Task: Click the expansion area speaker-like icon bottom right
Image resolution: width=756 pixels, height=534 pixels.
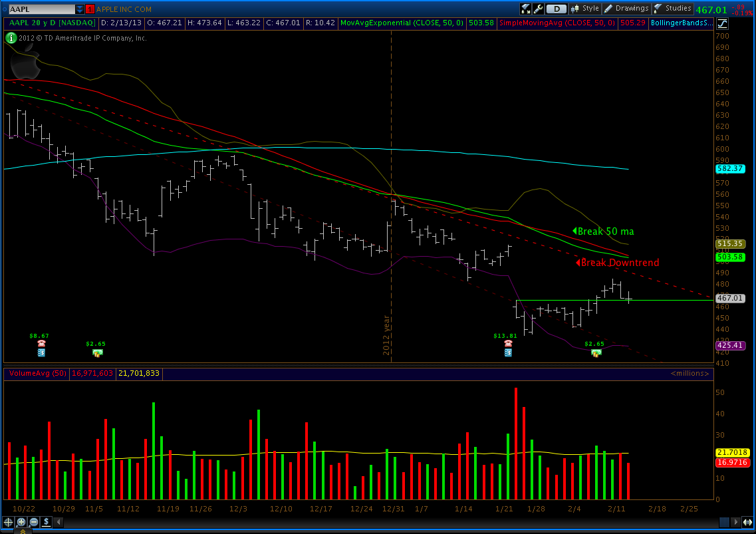Action: 747,522
